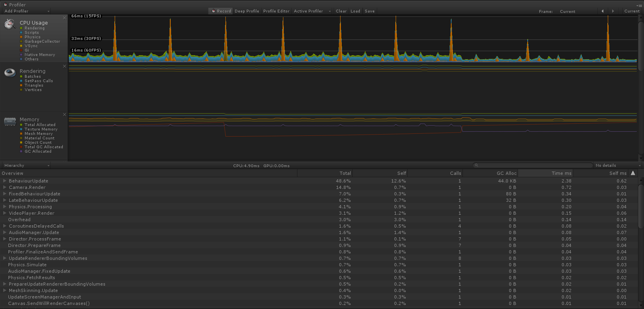
Task: Toggle SetPass Calls series
Action: [21, 81]
